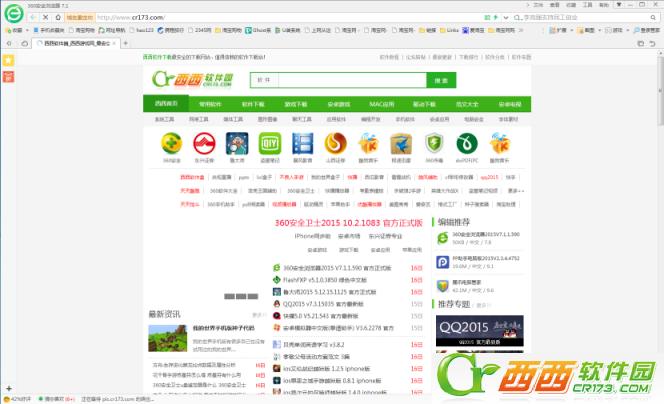Click the restore tab icon at tab bar right
The width and height of the screenshot is (664, 404).
click(653, 43)
